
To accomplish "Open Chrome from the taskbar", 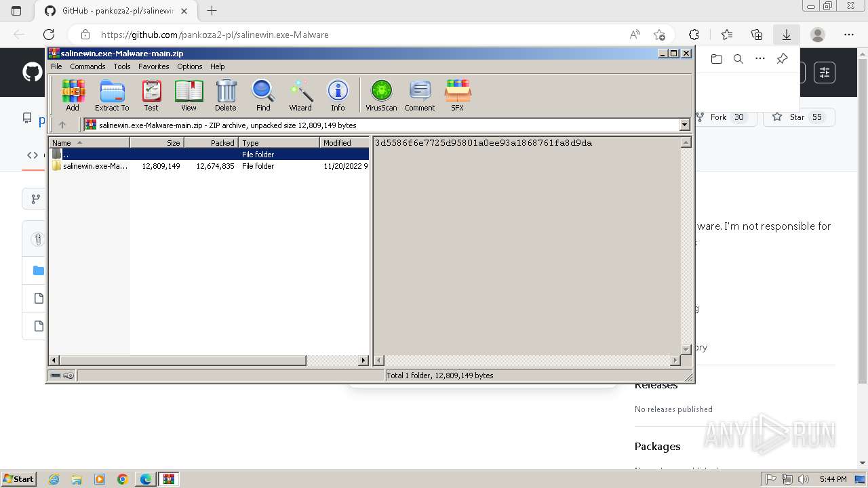I will (123, 479).
